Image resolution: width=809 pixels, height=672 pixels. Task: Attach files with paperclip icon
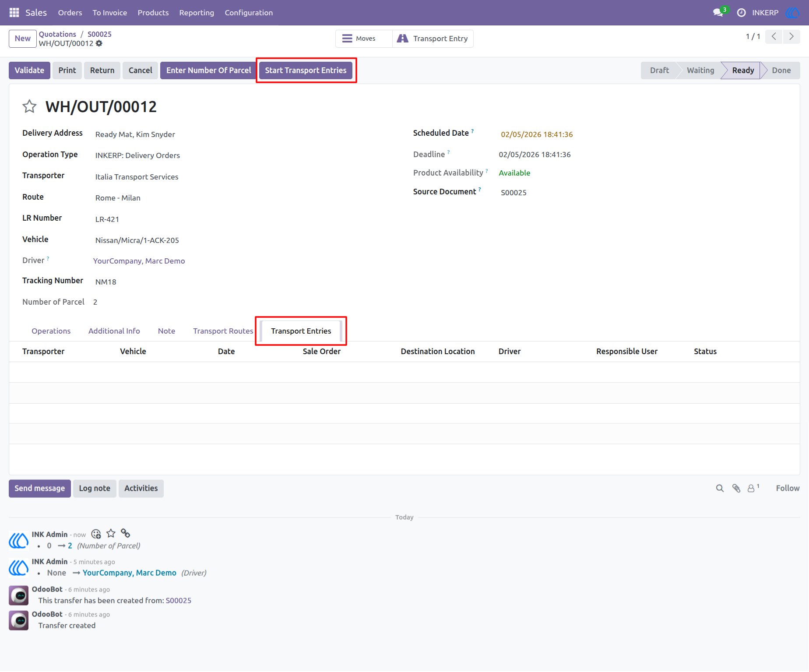[x=736, y=488]
